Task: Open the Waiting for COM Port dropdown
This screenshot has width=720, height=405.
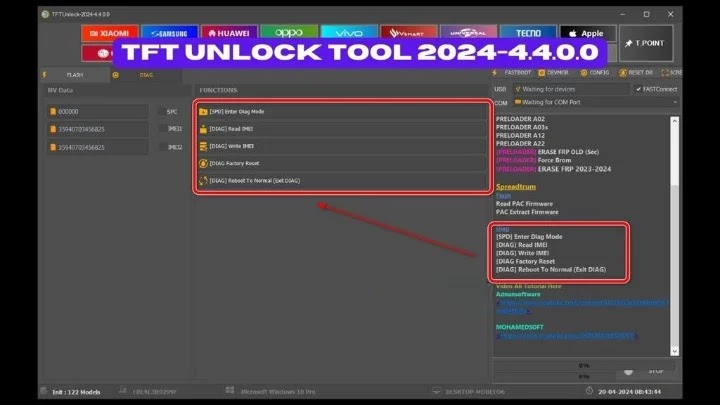Action: 596,102
